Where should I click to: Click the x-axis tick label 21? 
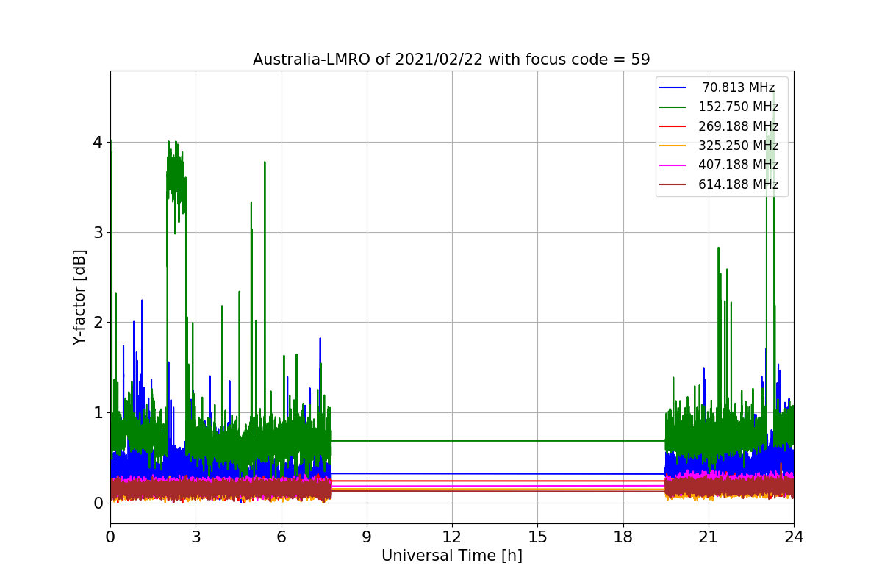(x=709, y=537)
